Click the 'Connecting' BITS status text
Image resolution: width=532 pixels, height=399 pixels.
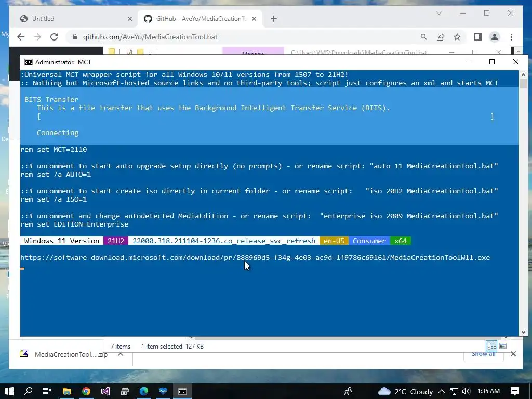coord(58,133)
